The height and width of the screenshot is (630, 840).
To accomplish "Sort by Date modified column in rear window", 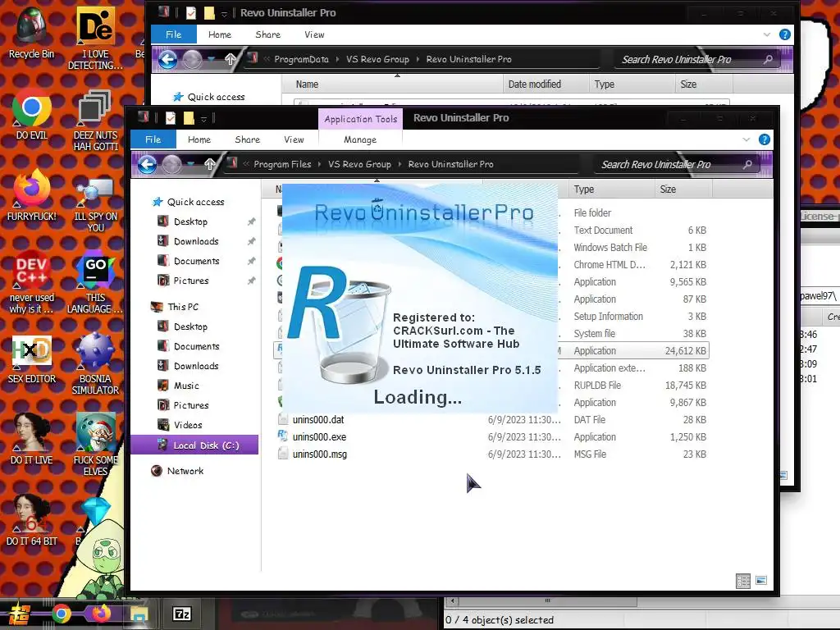I will (546, 84).
